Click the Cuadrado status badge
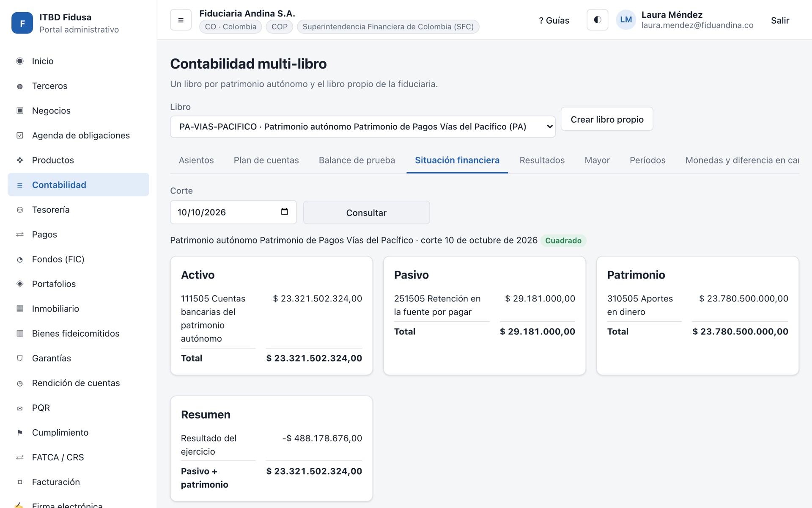Screen dimensions: 812x508 tap(563, 240)
